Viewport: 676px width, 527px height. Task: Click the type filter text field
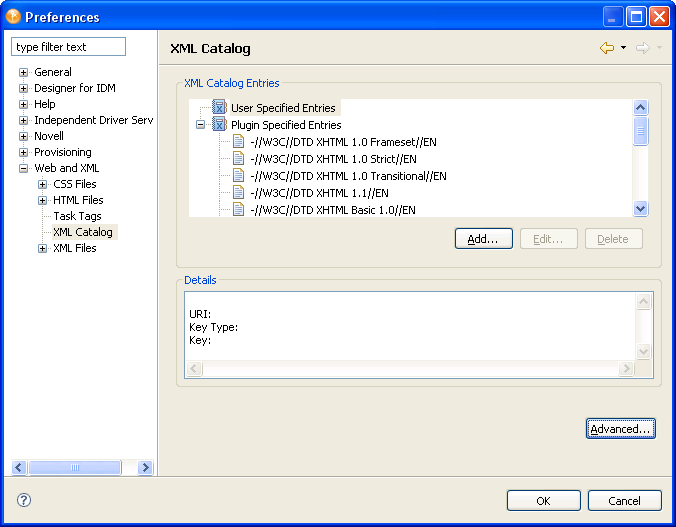pos(69,47)
